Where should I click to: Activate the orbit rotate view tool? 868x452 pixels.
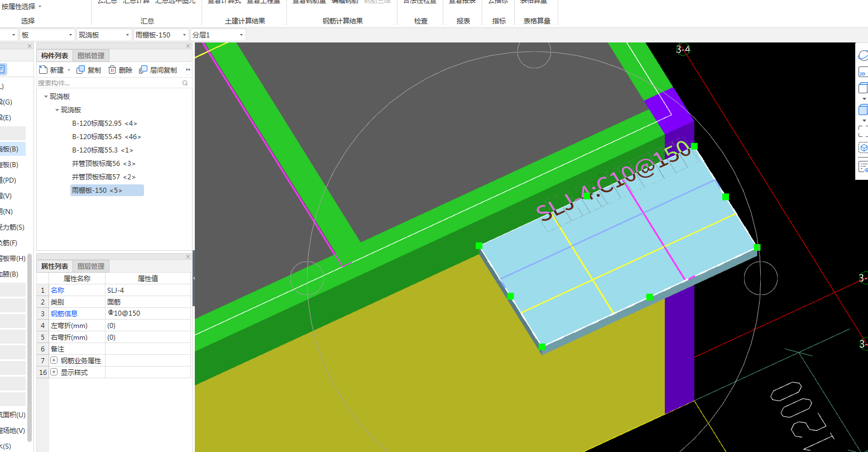click(x=863, y=55)
